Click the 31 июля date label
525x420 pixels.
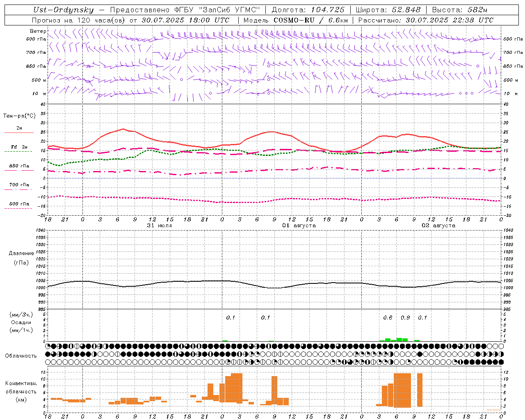tap(160, 226)
